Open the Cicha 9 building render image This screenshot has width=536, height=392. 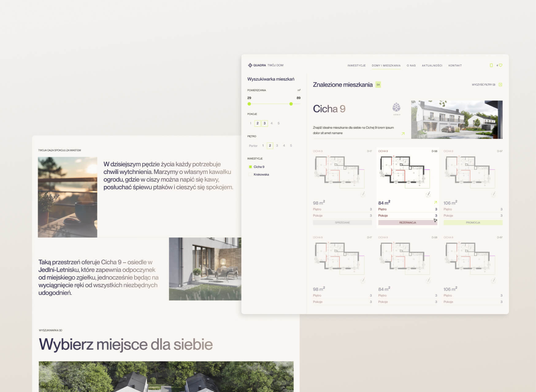tap(457, 120)
